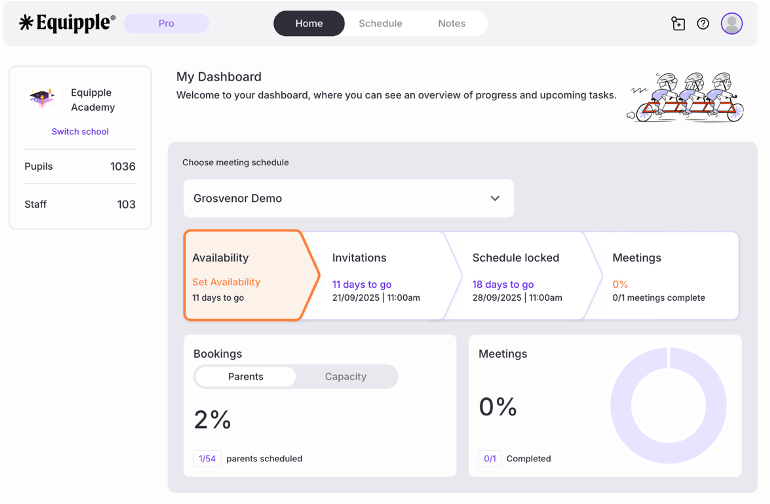
Task: Go to the Schedule tab
Action: tap(380, 24)
